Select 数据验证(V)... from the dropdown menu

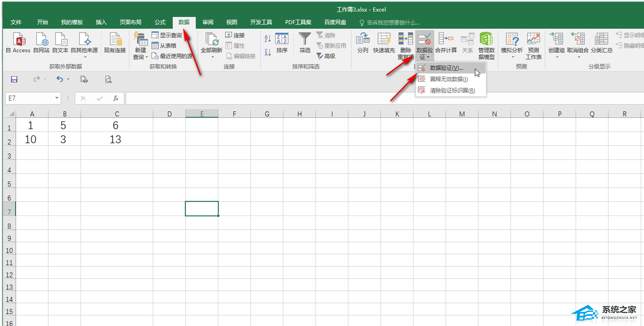tap(446, 68)
